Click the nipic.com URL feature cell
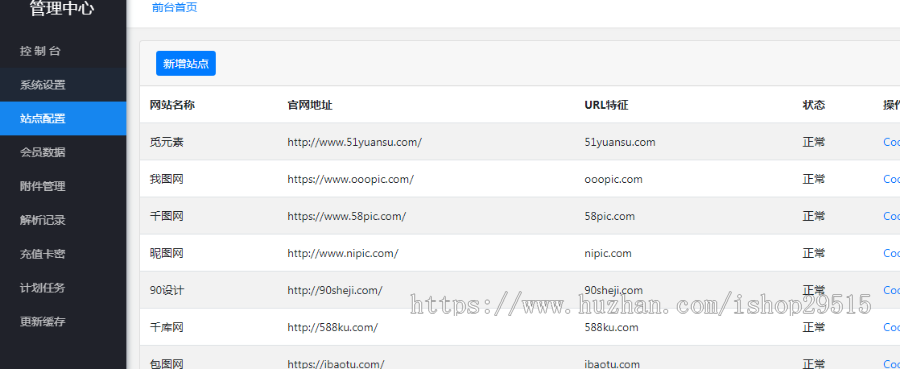This screenshot has height=369, width=900. point(608,253)
